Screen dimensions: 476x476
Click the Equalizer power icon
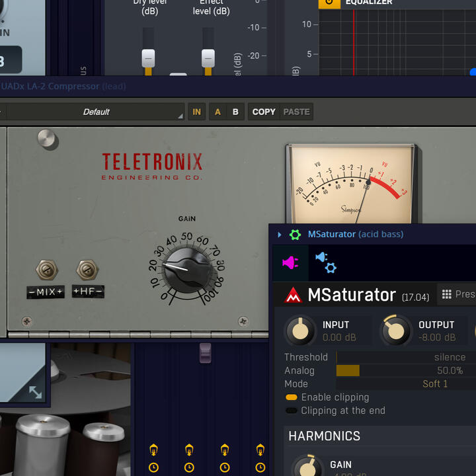(x=329, y=3)
